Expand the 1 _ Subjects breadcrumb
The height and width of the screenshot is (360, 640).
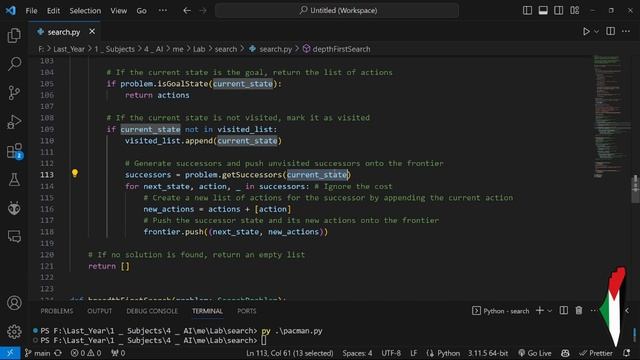point(114,49)
